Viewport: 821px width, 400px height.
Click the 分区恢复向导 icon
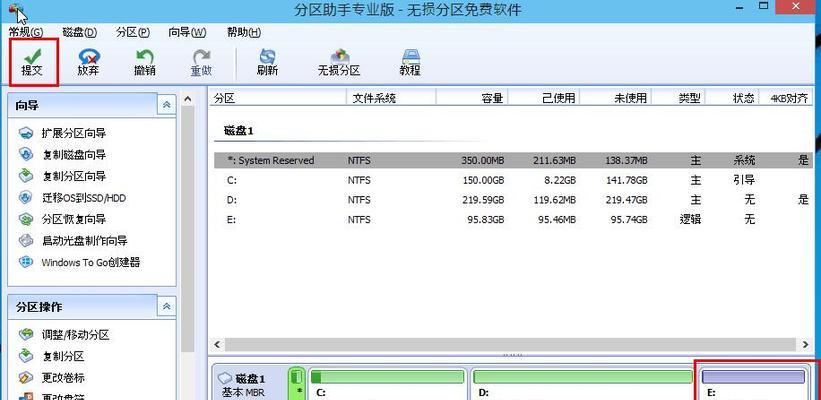click(26, 219)
